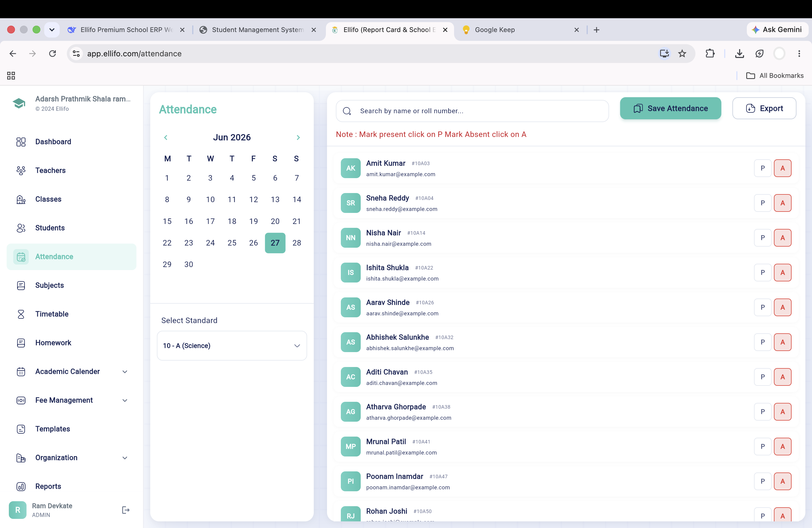The height and width of the screenshot is (528, 812).
Task: Open the apps grid icon in bookmarks bar
Action: click(11, 76)
